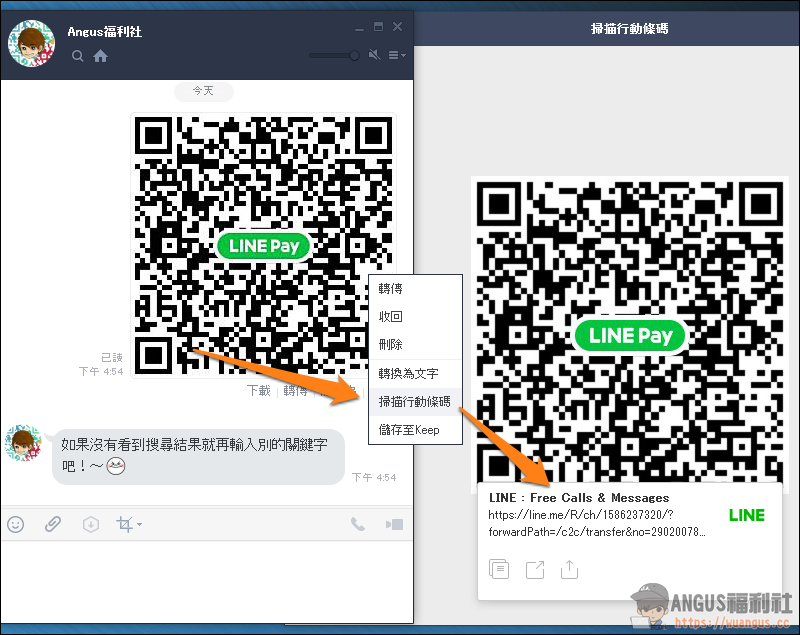Choose 轉換為文字 in the context menu
Viewport: 800px width, 635px height.
(x=408, y=374)
